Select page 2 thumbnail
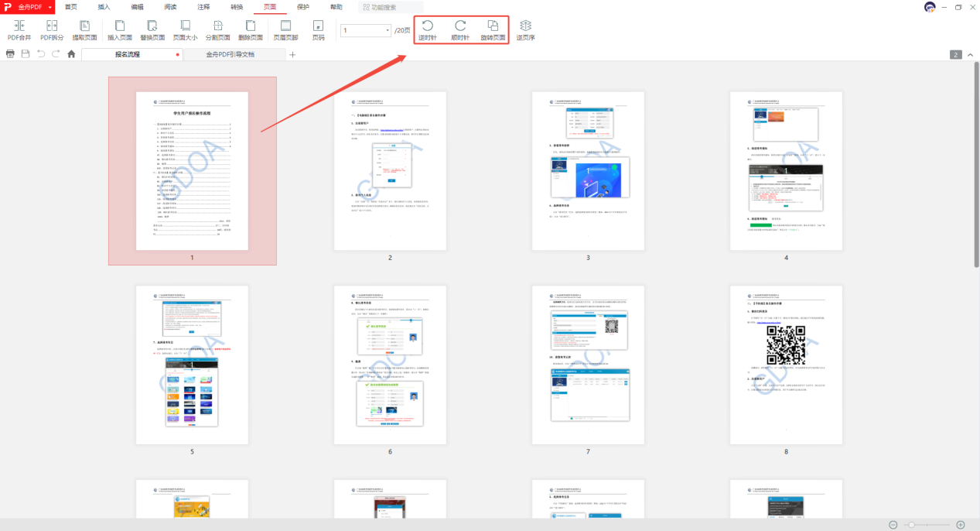Image resolution: width=980 pixels, height=531 pixels. point(390,170)
